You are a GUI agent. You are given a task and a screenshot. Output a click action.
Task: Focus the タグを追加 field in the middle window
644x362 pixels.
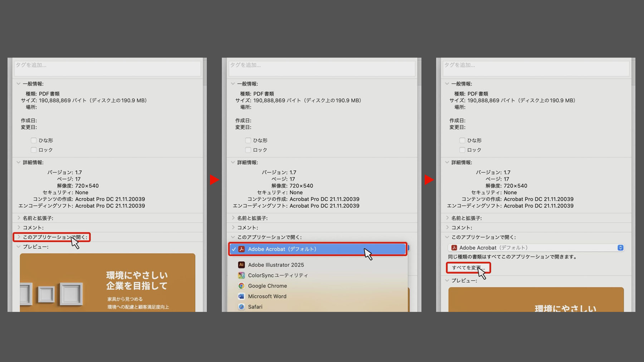(x=322, y=68)
